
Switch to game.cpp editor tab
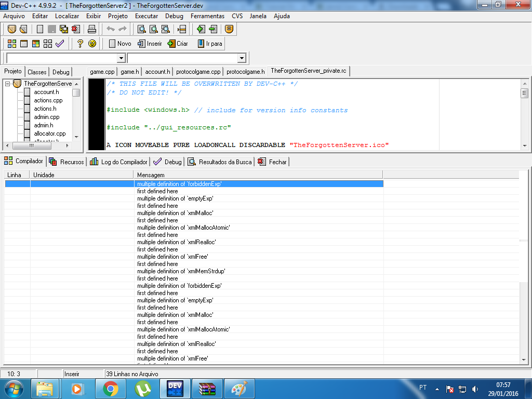coord(102,72)
